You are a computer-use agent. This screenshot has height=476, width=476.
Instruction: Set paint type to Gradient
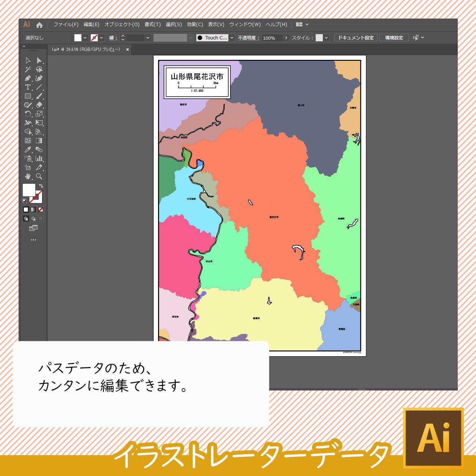[x=33, y=210]
